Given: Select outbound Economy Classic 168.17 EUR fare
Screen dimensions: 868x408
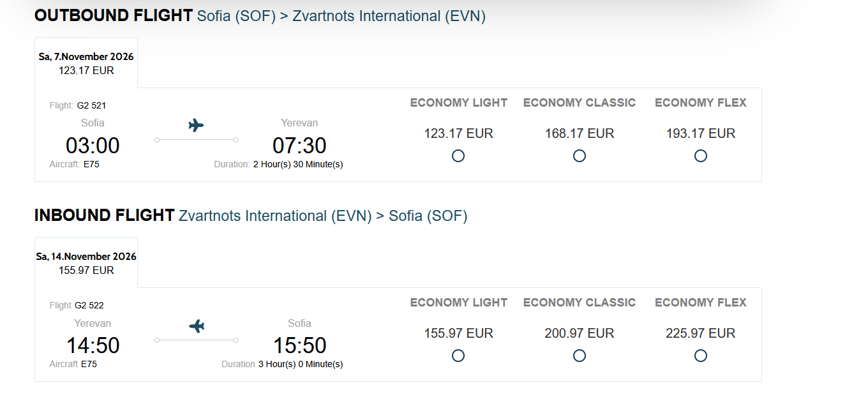Looking at the screenshot, I should point(580,156).
